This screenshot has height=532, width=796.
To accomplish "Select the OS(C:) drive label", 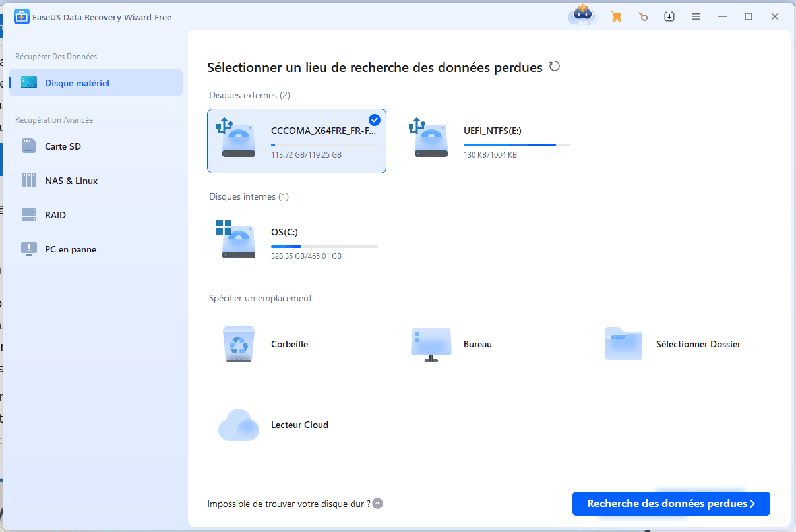I will point(285,232).
